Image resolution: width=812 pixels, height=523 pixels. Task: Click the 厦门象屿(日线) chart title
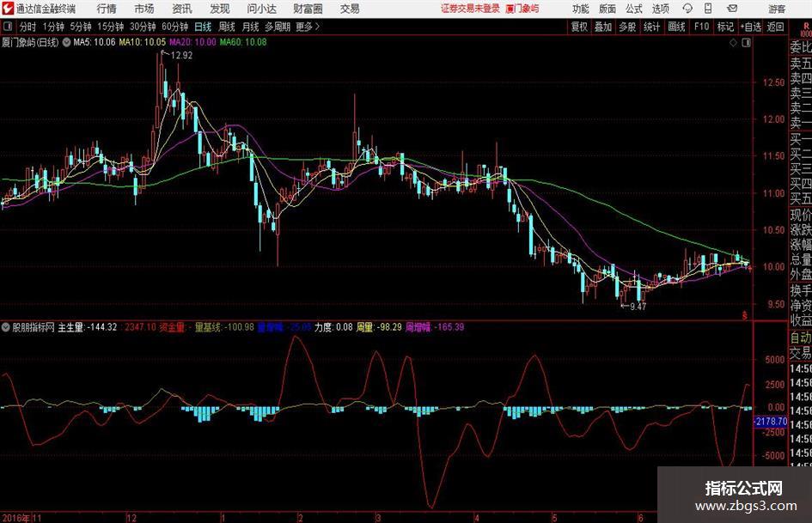pyautogui.click(x=30, y=42)
